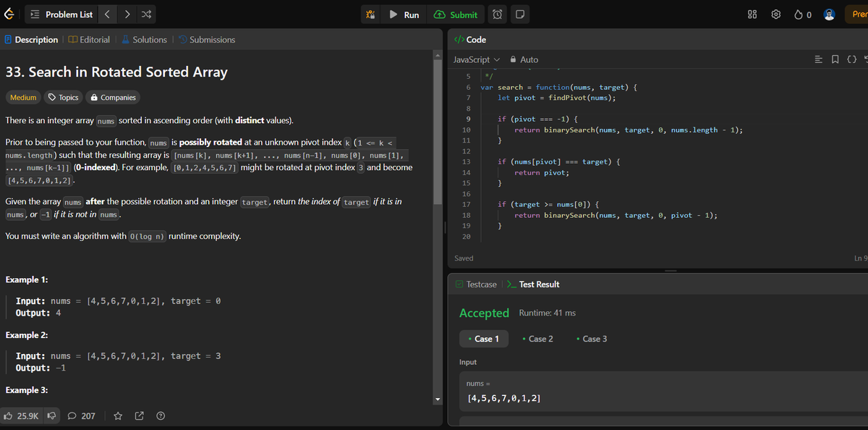868x430 pixels.
Task: Click the Example 2 output line
Action: [x=41, y=368]
